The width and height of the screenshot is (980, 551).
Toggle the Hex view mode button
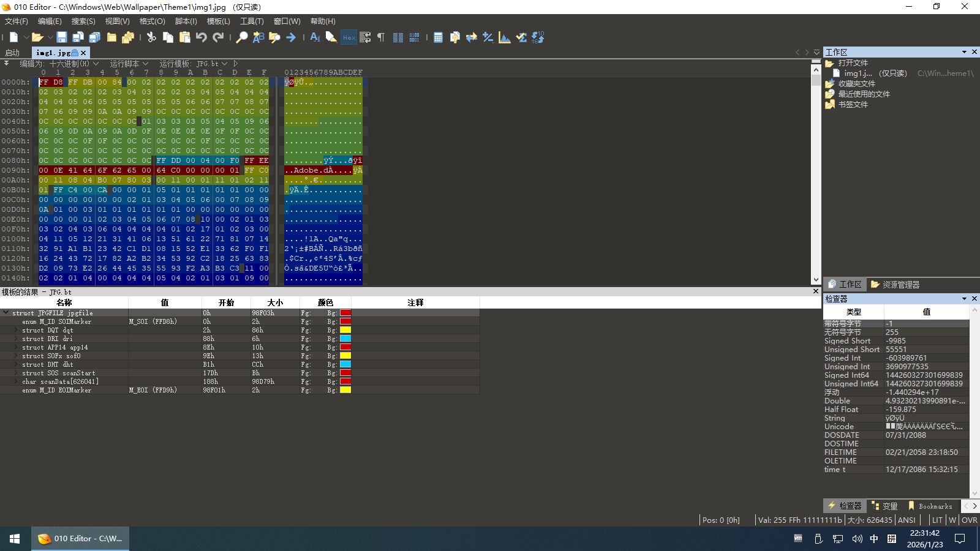point(349,37)
